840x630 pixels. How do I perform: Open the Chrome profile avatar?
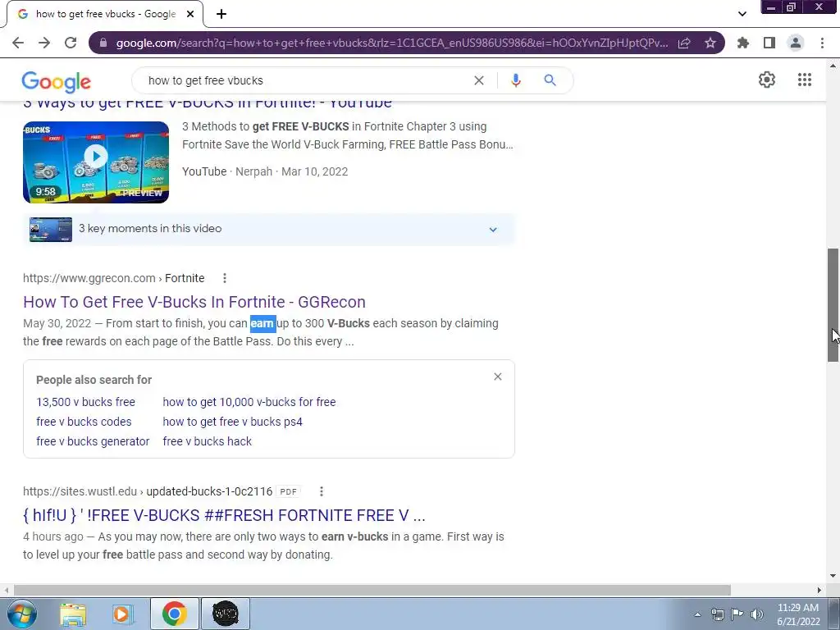point(796,43)
